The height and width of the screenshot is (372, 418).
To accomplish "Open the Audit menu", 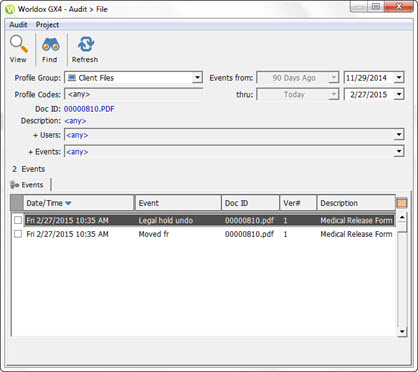I will click(x=18, y=25).
